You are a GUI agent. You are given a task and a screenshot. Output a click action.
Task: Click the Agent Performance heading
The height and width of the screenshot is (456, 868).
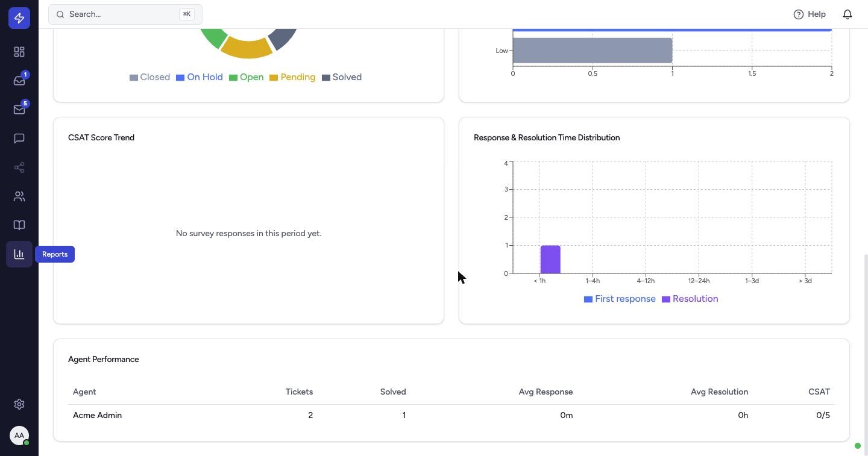(104, 360)
